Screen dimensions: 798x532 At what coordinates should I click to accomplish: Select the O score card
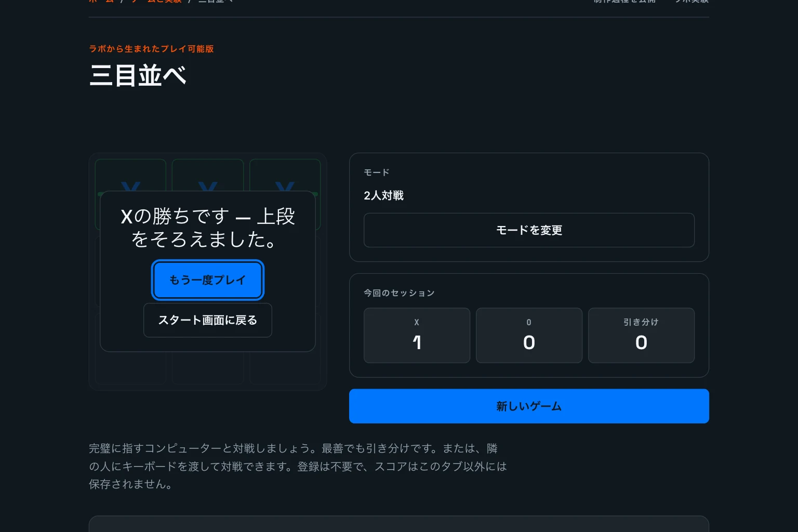pyautogui.click(x=529, y=336)
